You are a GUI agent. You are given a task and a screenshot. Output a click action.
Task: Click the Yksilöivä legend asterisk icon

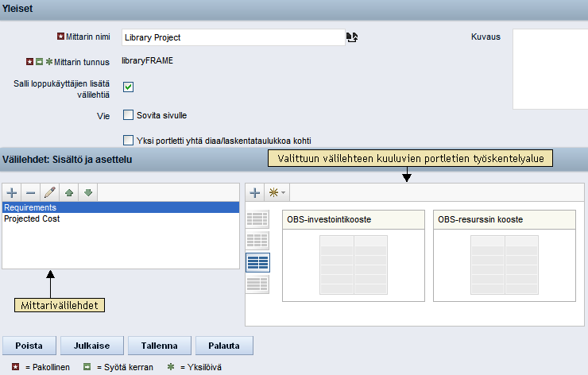point(171,367)
